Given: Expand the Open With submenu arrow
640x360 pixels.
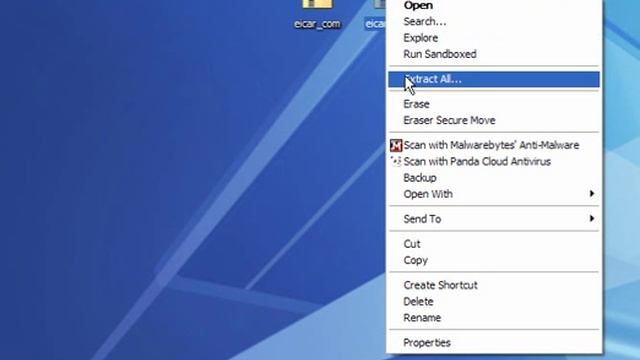Looking at the screenshot, I should click(x=591, y=193).
